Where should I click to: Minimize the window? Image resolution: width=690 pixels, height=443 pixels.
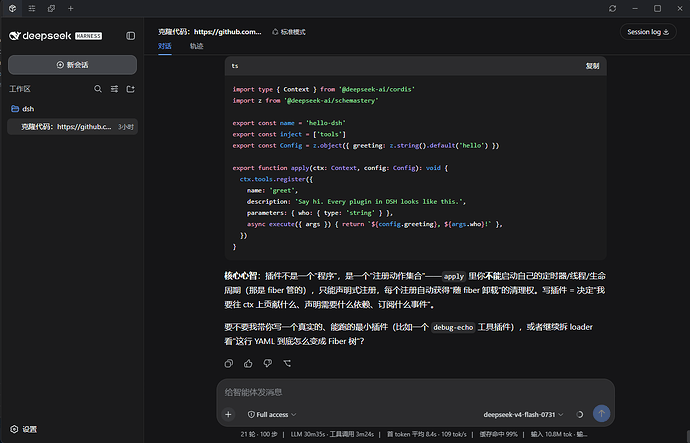(x=635, y=8)
